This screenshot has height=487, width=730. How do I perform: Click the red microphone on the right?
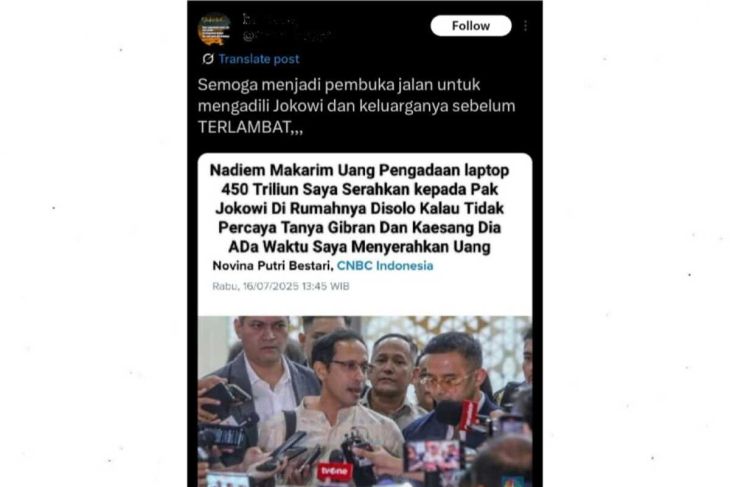coord(468,414)
